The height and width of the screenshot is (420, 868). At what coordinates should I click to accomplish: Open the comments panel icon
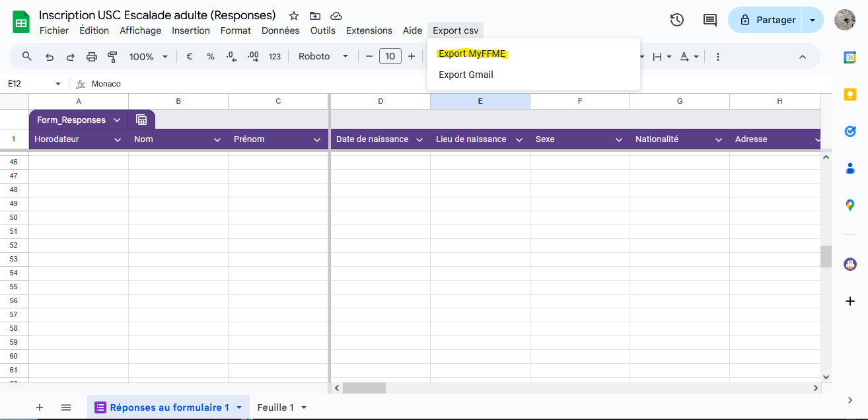(x=710, y=20)
